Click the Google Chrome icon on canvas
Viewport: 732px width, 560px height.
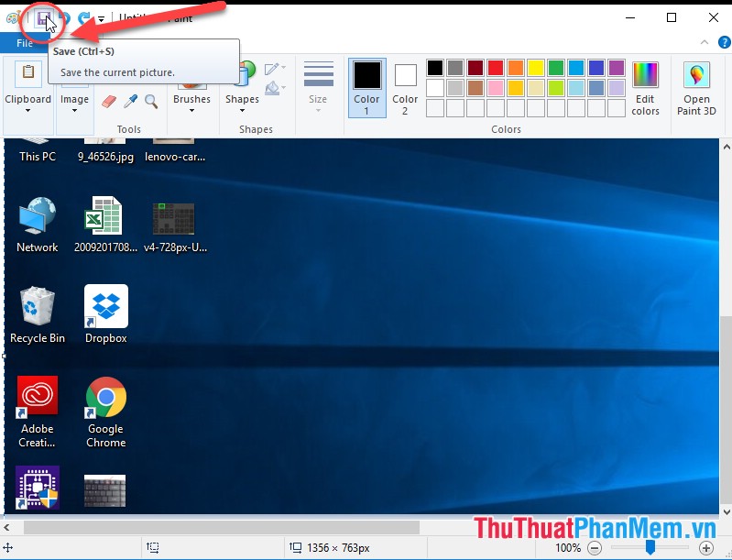[x=106, y=397]
